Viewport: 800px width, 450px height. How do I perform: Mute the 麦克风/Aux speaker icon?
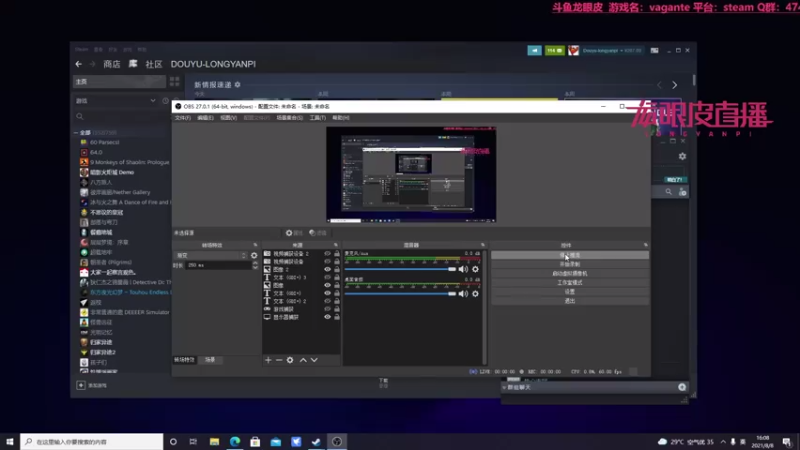click(x=463, y=269)
